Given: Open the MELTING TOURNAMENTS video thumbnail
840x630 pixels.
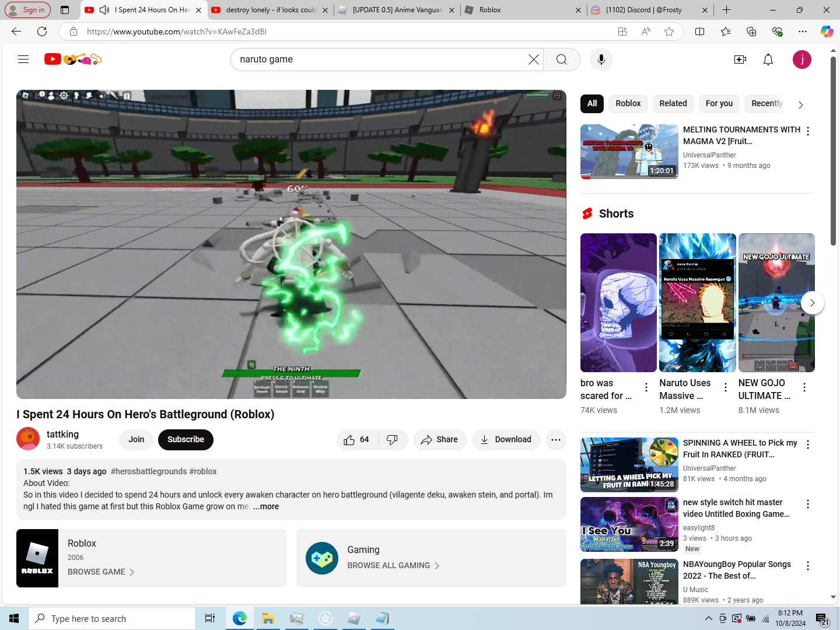Looking at the screenshot, I should pyautogui.click(x=629, y=151).
